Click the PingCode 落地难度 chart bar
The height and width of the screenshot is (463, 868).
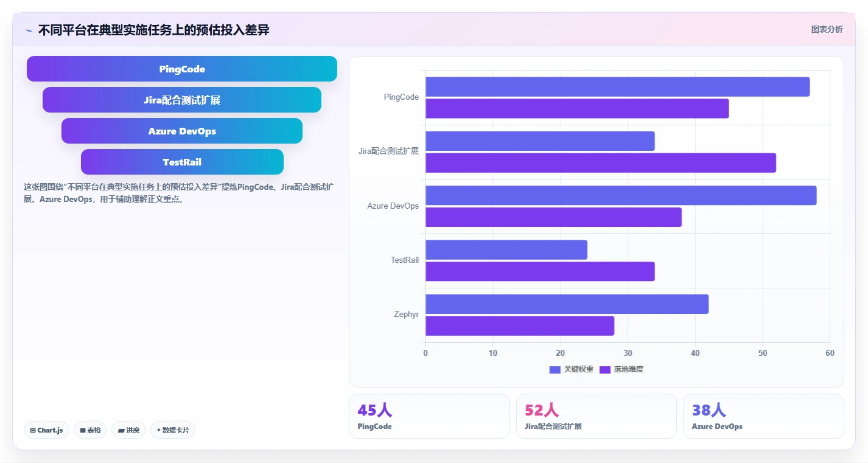point(577,108)
